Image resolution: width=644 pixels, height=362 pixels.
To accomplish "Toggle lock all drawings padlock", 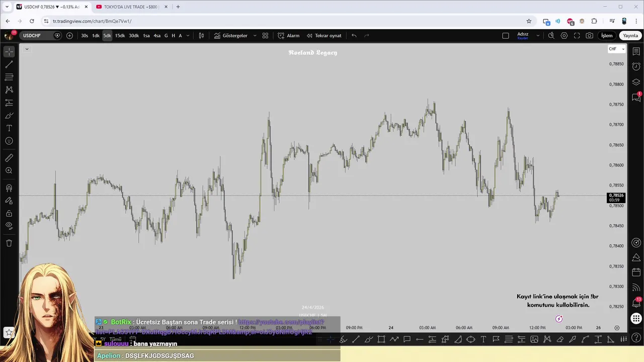I will [x=9, y=214].
